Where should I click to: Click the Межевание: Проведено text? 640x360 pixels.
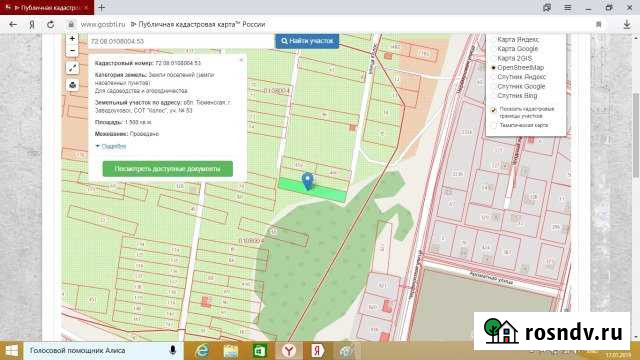pos(127,134)
